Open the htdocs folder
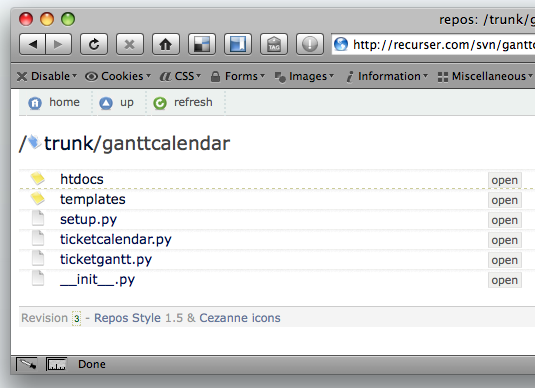The width and height of the screenshot is (535, 388). tap(82, 179)
